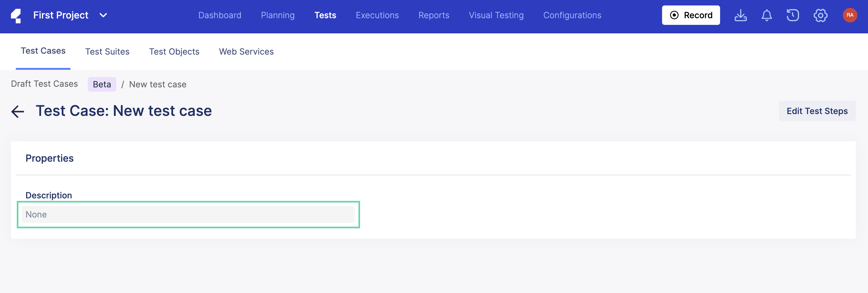Switch to the Web Services tab
This screenshot has height=293, width=868.
click(246, 52)
